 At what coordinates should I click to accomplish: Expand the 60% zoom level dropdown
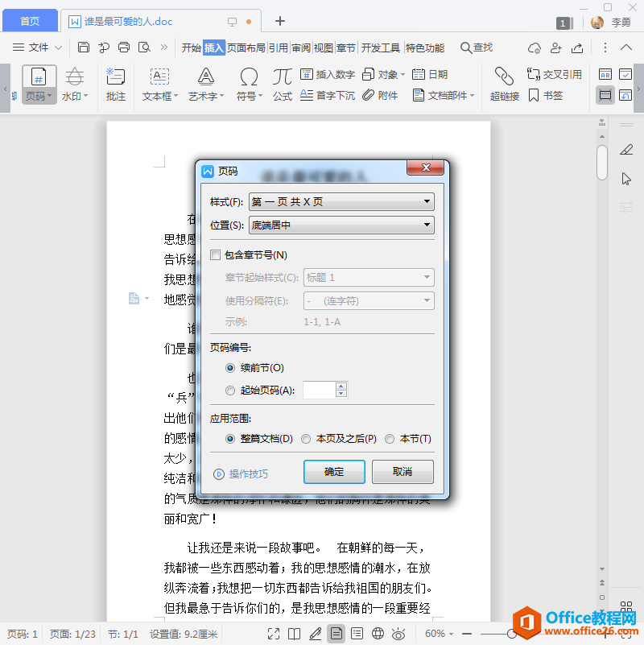coord(439,634)
